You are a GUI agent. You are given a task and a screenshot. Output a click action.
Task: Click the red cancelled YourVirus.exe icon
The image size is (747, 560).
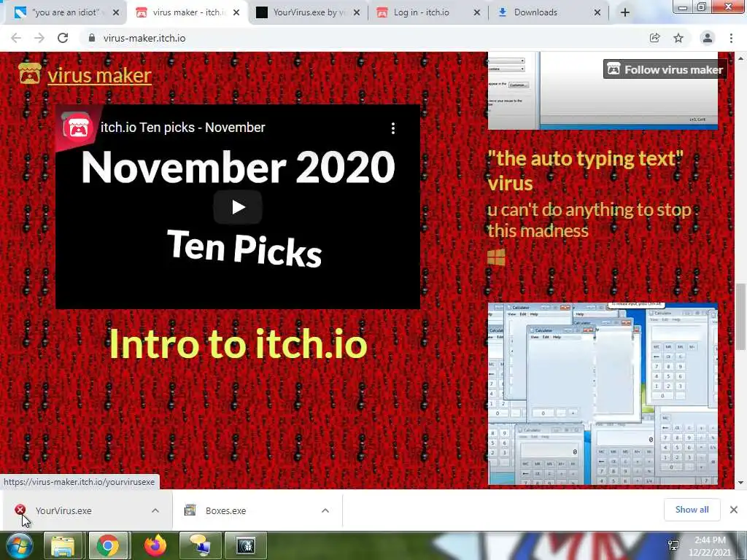[20, 510]
